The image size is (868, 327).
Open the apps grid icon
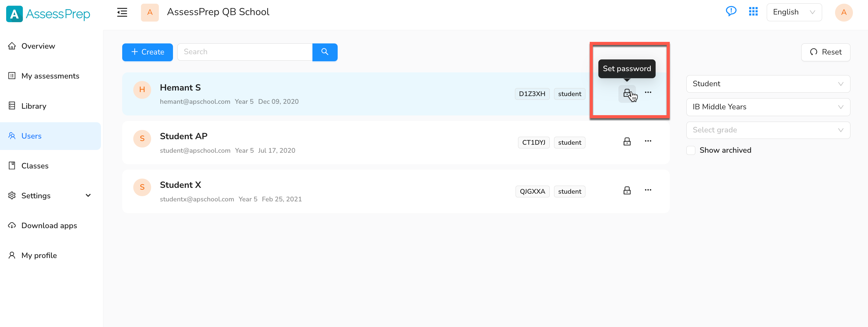pos(753,11)
